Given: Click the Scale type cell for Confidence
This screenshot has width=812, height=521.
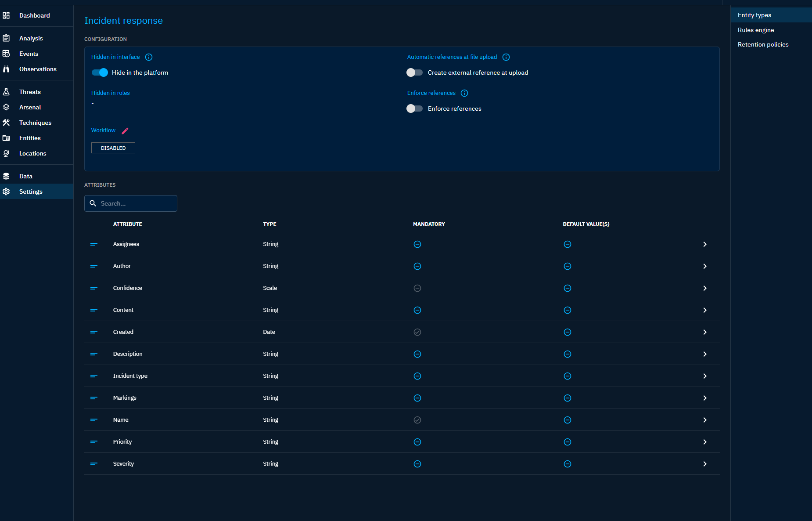Looking at the screenshot, I should pyautogui.click(x=270, y=288).
